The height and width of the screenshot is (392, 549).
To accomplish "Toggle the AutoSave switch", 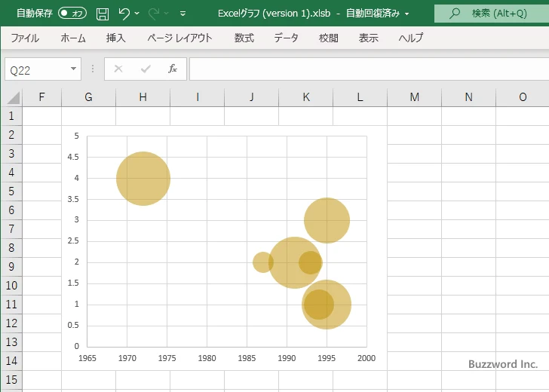I will (x=72, y=14).
